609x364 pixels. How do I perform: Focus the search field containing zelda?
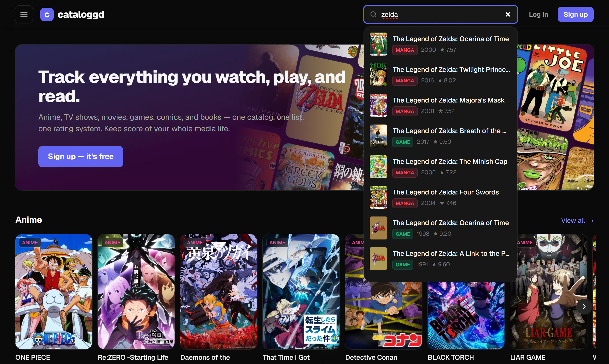[x=440, y=14]
